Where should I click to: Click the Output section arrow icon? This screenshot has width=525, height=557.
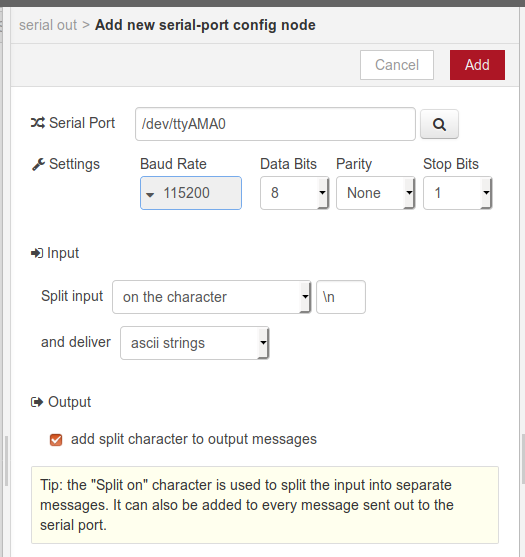(x=37, y=402)
